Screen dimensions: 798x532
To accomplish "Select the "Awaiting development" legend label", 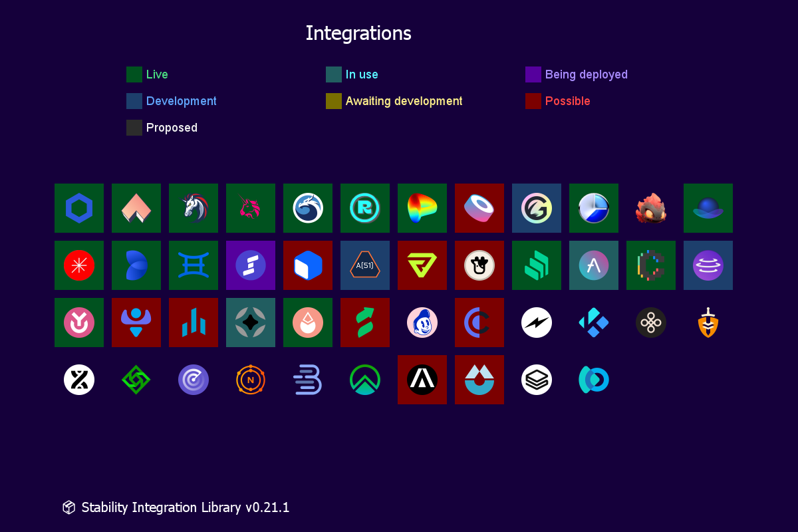I will (x=404, y=102).
